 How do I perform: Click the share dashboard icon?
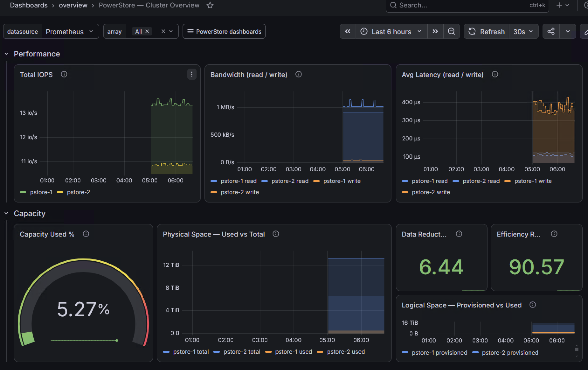[551, 31]
